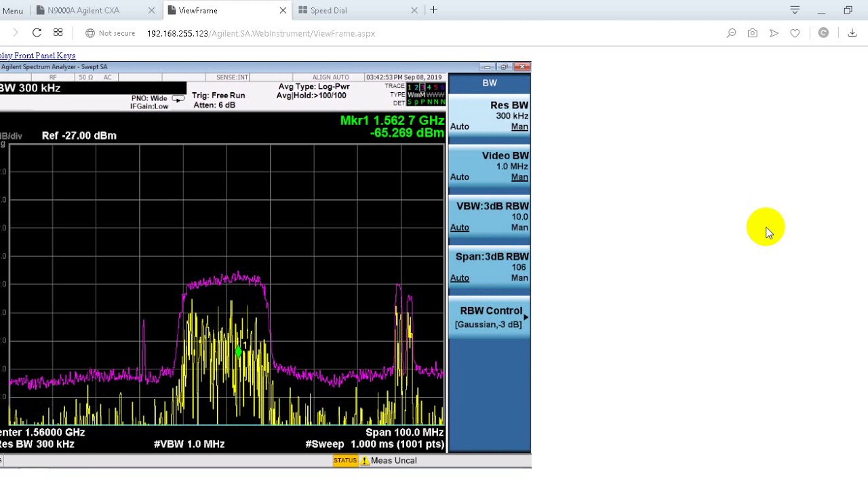Image resolution: width=868 pixels, height=488 pixels.
Task: Restore the spectrum analyzer window
Action: [504, 66]
